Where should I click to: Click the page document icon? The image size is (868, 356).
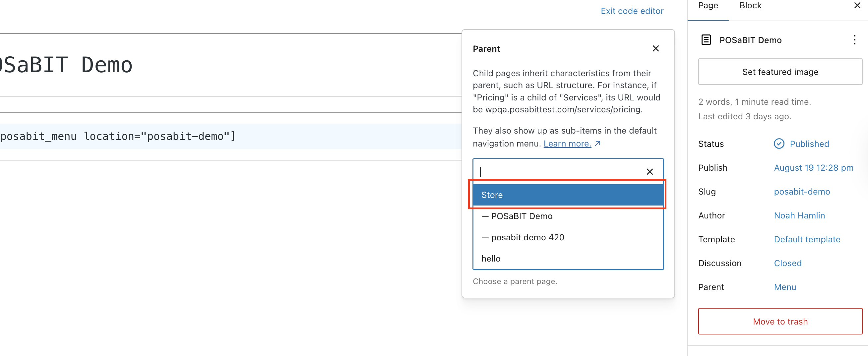click(x=706, y=40)
